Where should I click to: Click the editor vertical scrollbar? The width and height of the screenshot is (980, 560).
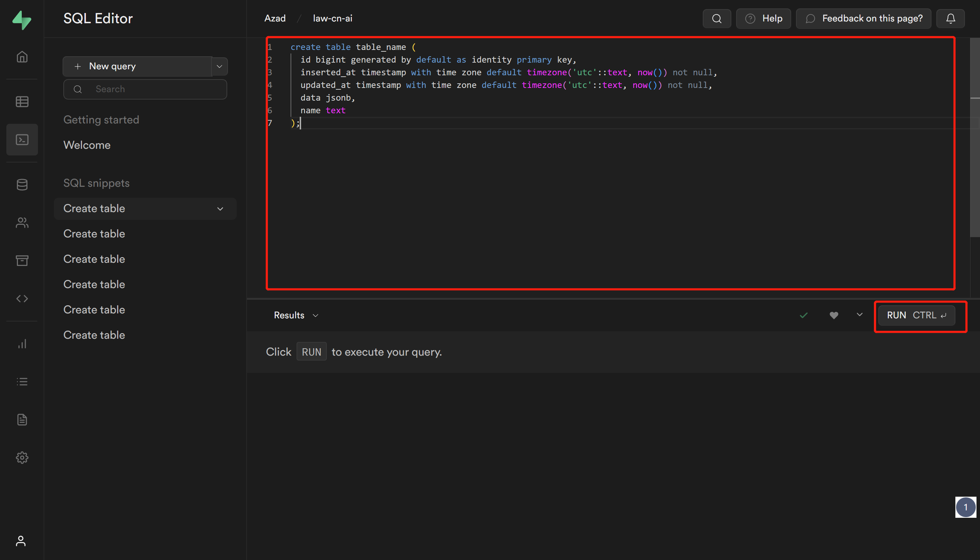[975, 137]
